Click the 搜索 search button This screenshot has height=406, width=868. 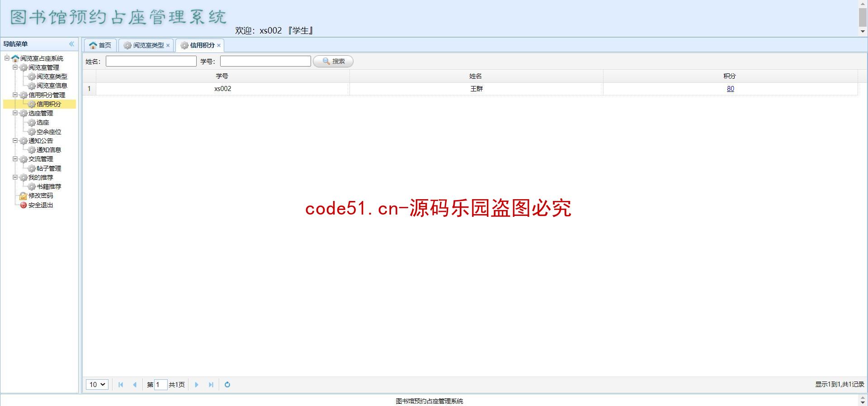click(x=333, y=61)
